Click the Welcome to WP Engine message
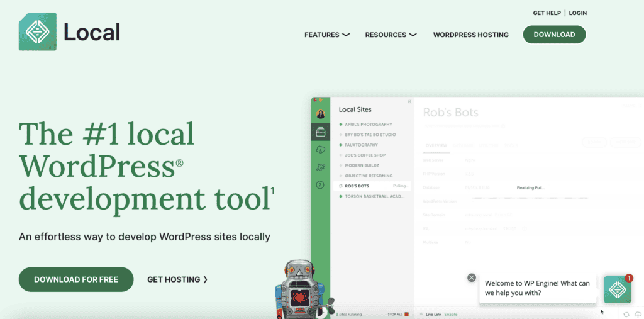Viewport: 644px width, 319px height. coord(537,288)
